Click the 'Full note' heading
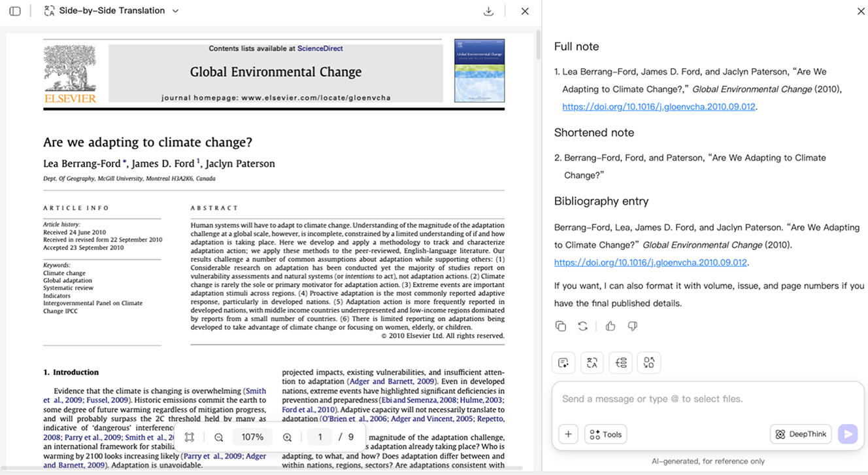 pyautogui.click(x=576, y=46)
